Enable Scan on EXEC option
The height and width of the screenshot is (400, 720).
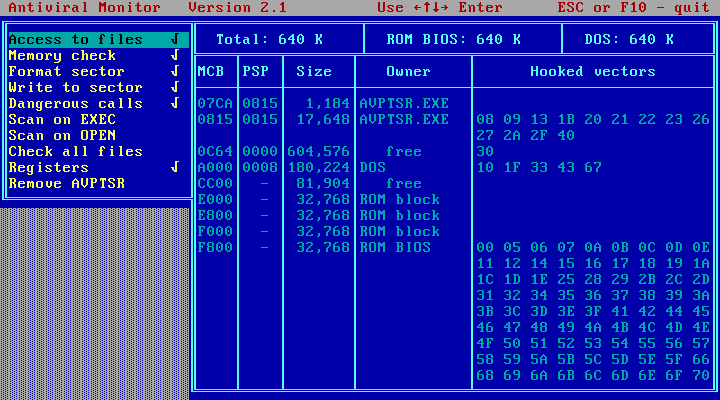[62, 120]
